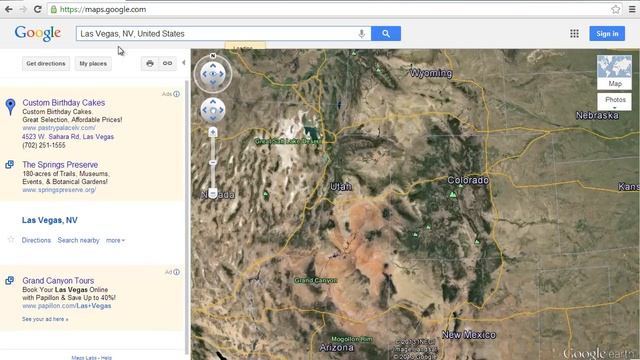640x360 pixels.
Task: Tilt view up with look-control up arrow
Action: click(213, 65)
